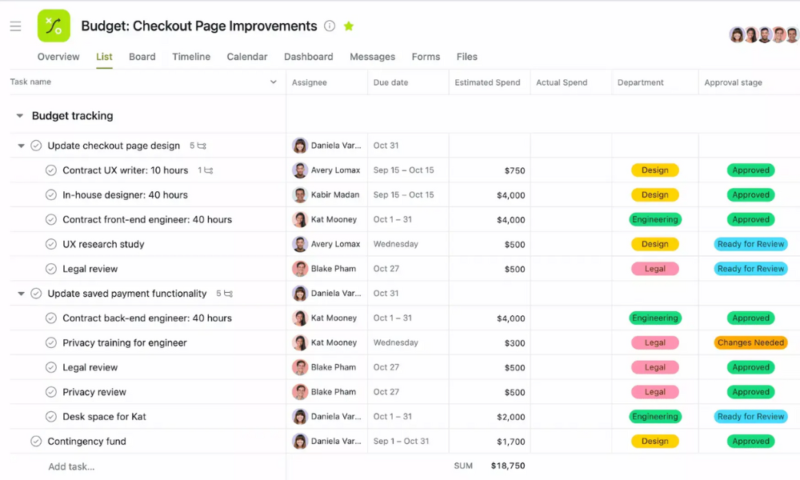
Task: Mark In-house designer task complete
Action: point(51,195)
